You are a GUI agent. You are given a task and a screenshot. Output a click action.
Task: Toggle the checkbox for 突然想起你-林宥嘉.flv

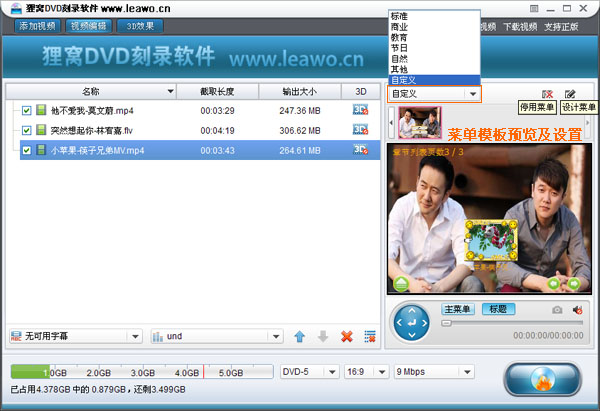click(x=26, y=130)
